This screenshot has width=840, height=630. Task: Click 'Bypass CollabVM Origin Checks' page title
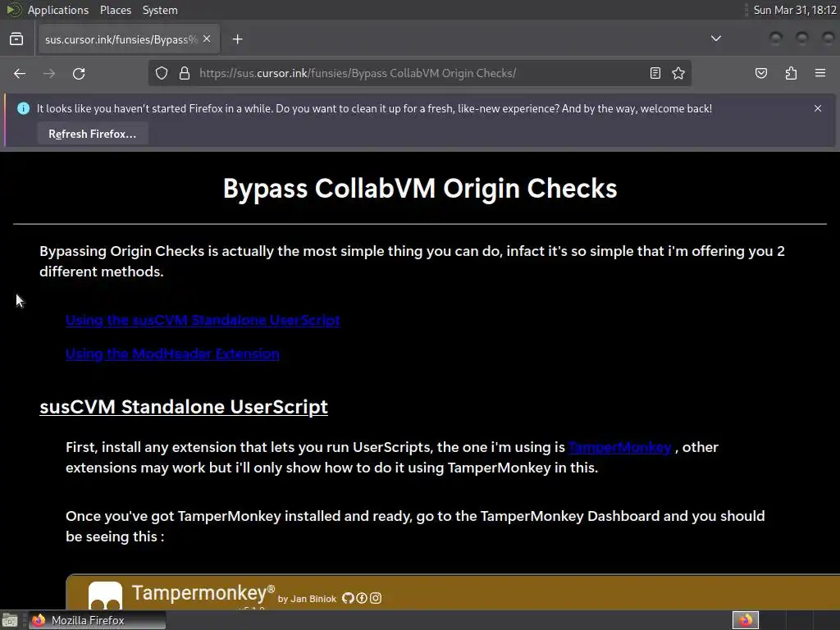420,189
